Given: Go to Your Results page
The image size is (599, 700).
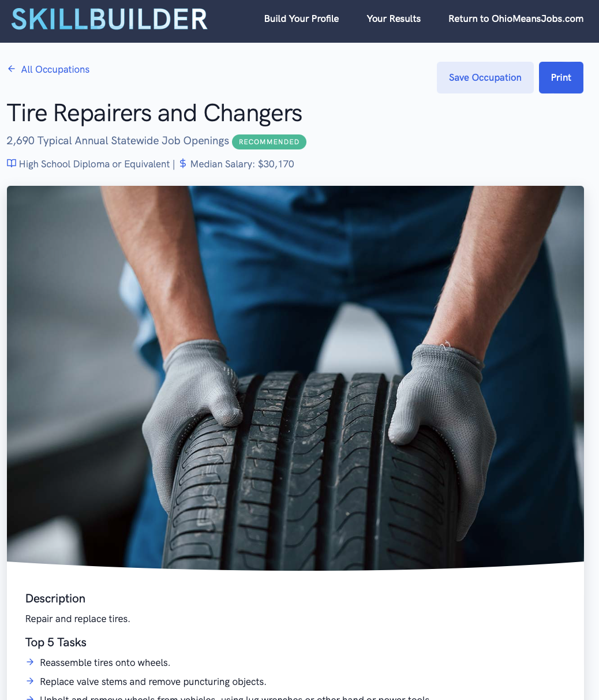Looking at the screenshot, I should (x=394, y=18).
